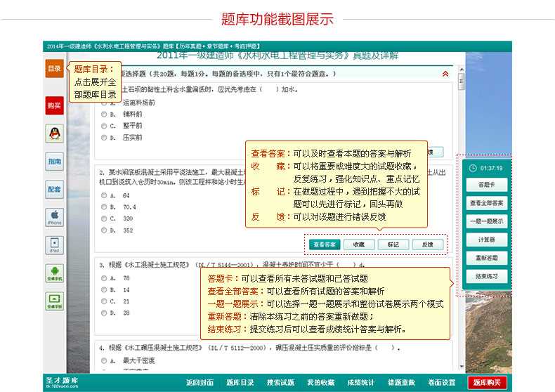Click the Android tablet icon

tap(54, 301)
